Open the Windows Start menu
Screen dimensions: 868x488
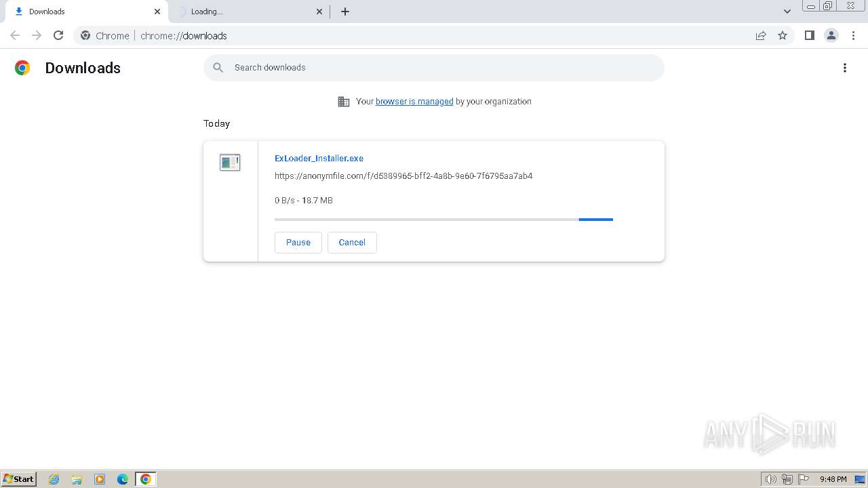point(19,479)
